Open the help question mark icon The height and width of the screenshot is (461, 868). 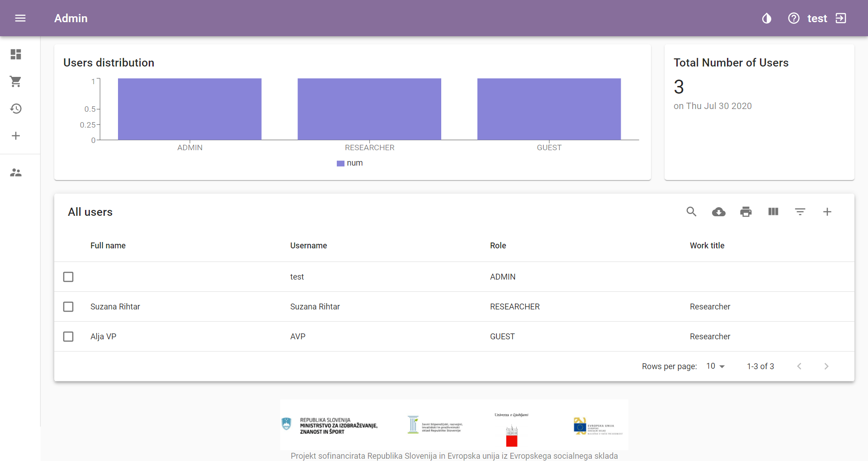pos(794,18)
